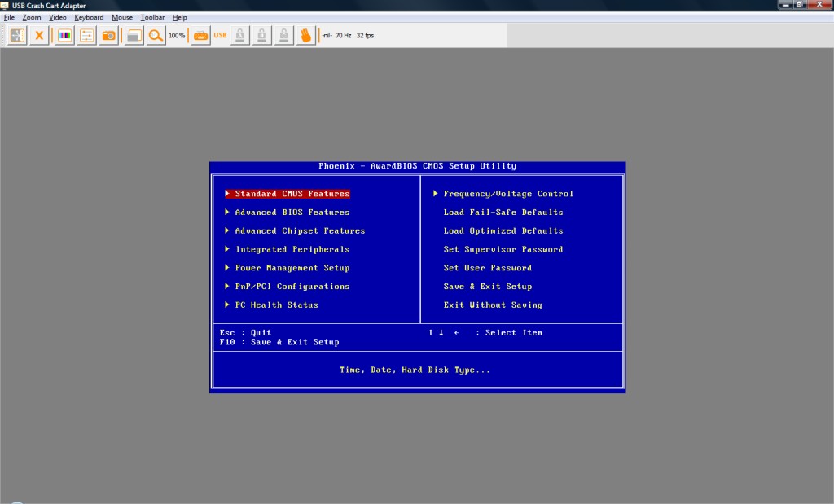834x504 pixels.
Task: Select Load Fail-Safe Defaults
Action: (x=503, y=213)
